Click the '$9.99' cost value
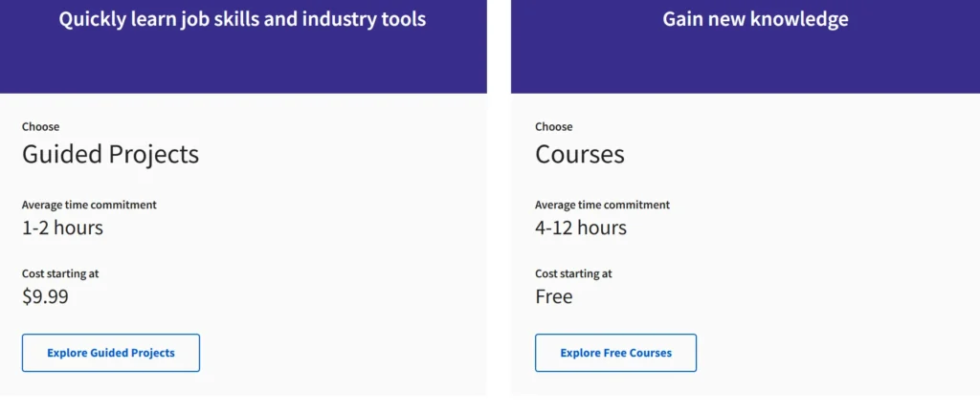The height and width of the screenshot is (413, 980). coord(45,296)
